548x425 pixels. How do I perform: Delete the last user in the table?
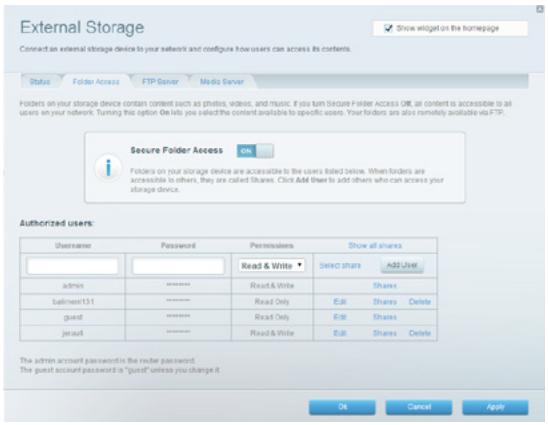(x=420, y=333)
